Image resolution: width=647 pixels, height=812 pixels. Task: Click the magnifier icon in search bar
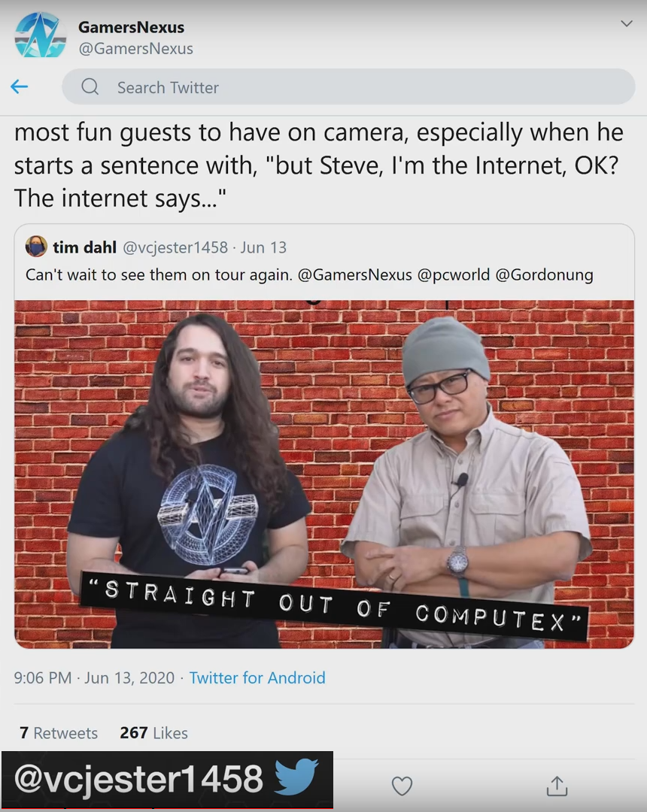pos(90,86)
